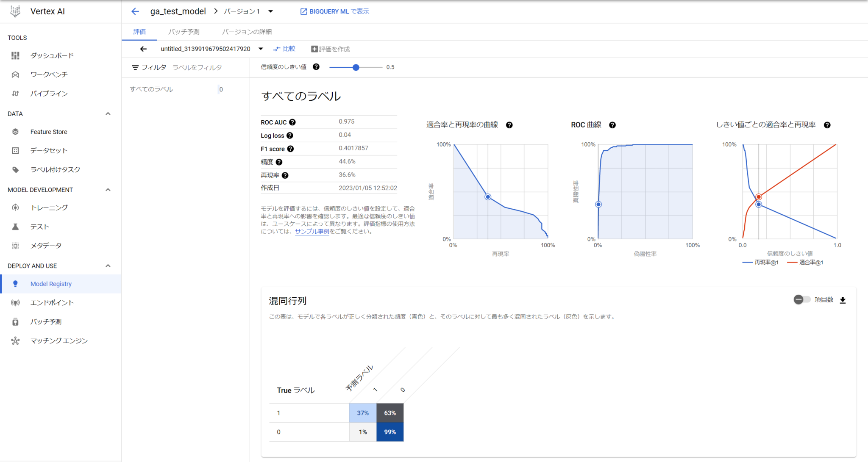
Task: Open the サンプル事例 link
Action: click(312, 232)
